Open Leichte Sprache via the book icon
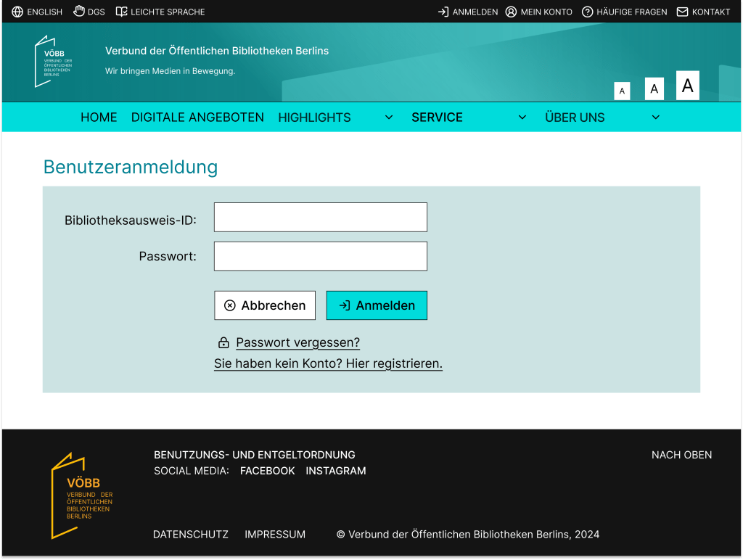This screenshot has width=743, height=560. pos(121,12)
